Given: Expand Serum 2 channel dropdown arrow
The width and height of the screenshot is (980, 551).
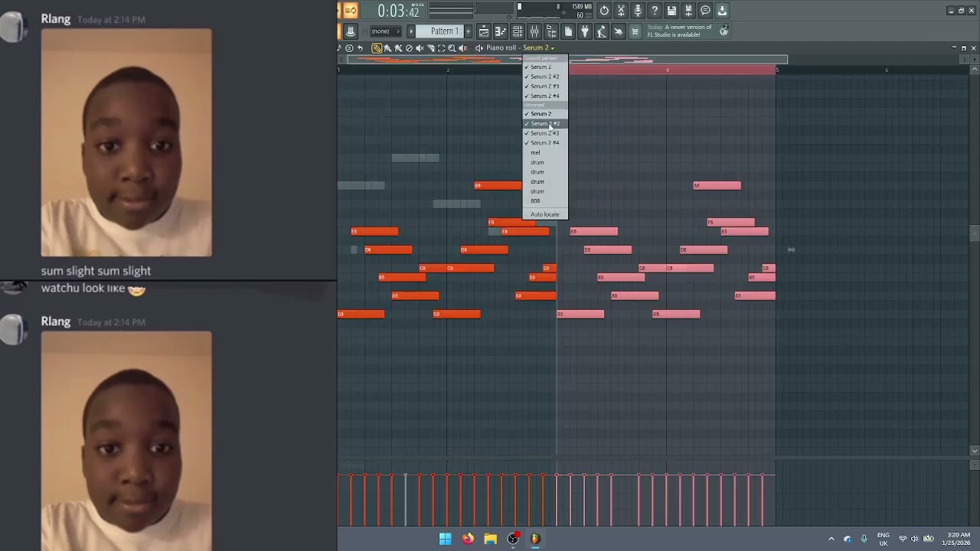Looking at the screenshot, I should coord(552,48).
